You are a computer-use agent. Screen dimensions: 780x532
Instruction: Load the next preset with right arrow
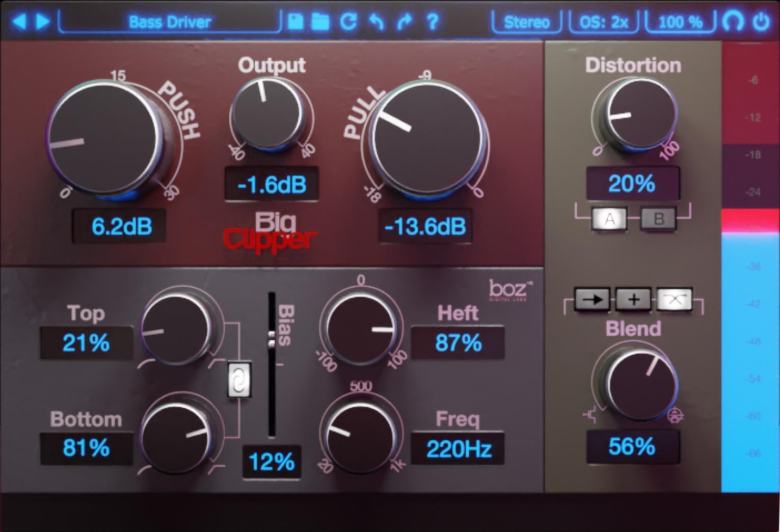tap(43, 22)
